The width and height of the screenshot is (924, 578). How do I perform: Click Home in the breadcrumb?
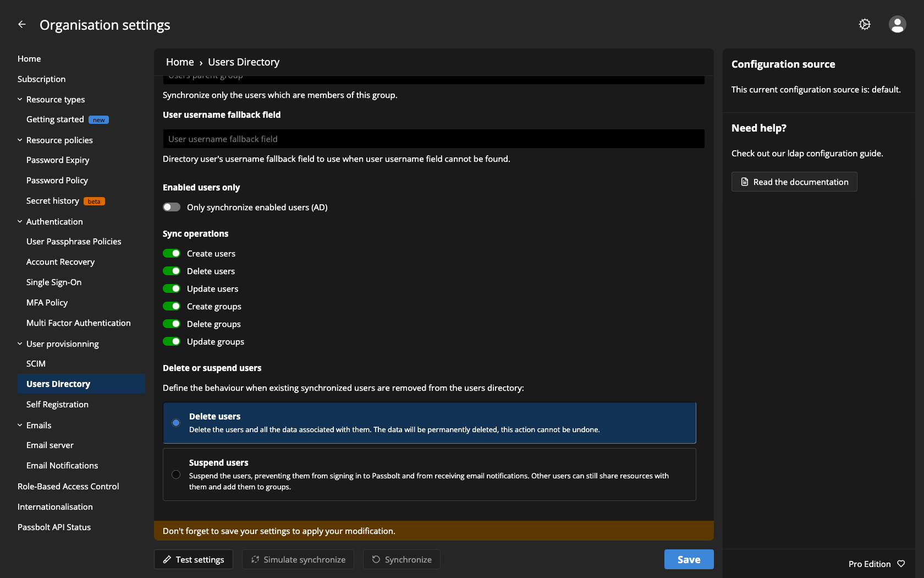tap(180, 62)
